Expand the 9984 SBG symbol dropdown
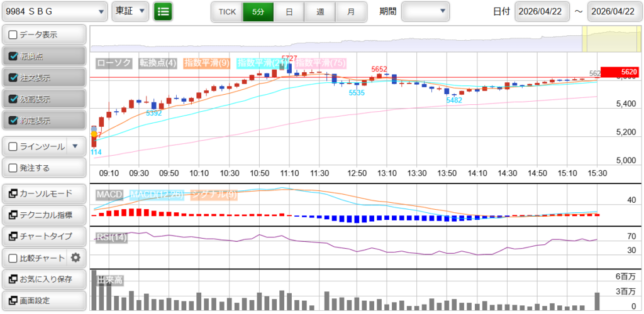The width and height of the screenshot is (644, 314). point(54,11)
